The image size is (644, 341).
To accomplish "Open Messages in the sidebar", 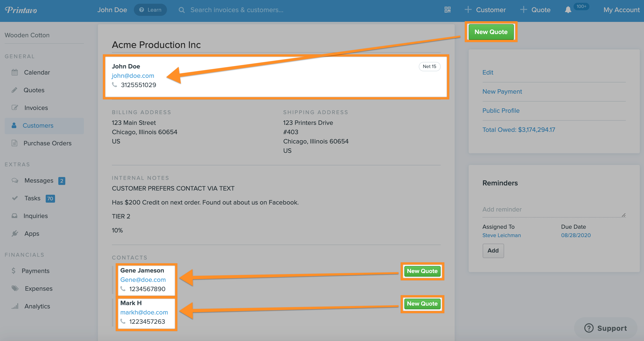I will click(x=39, y=181).
